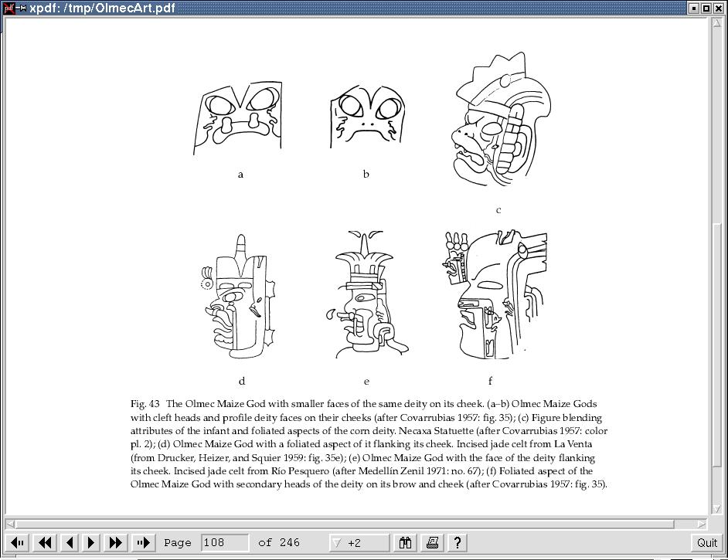
Task: Focus the page number field showing 108
Action: (225, 542)
